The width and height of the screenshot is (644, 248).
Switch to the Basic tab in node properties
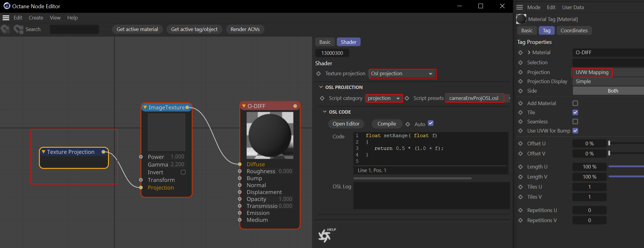pyautogui.click(x=325, y=42)
